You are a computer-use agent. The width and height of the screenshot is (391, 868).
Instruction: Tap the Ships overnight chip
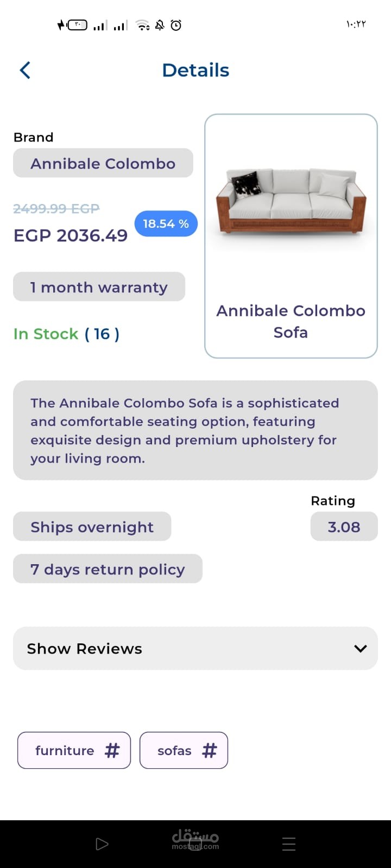(92, 527)
